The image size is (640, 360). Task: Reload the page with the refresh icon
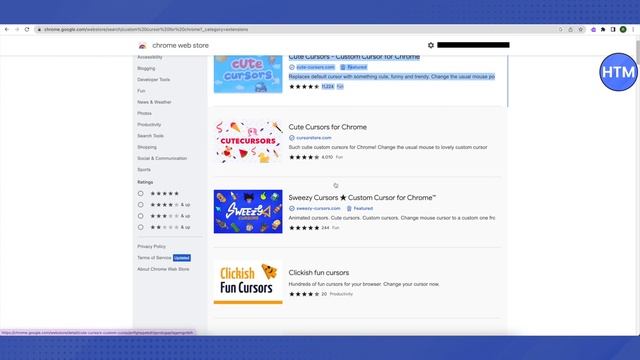27,29
